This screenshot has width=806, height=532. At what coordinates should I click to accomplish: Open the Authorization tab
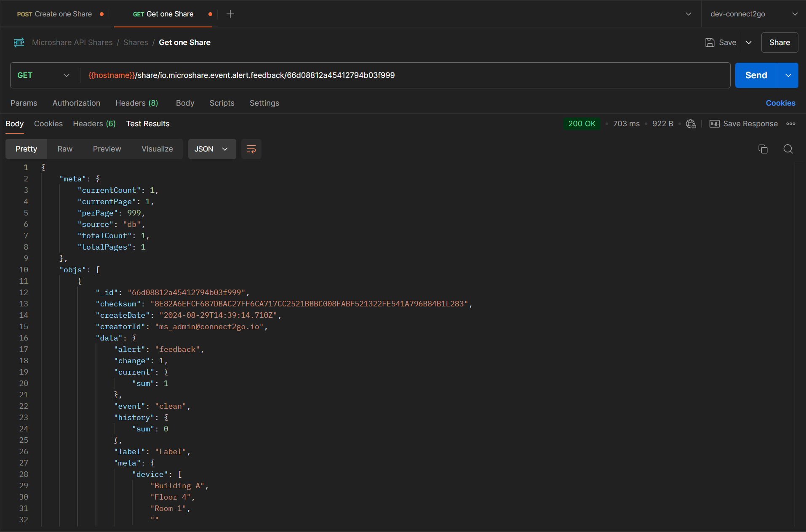pyautogui.click(x=76, y=103)
